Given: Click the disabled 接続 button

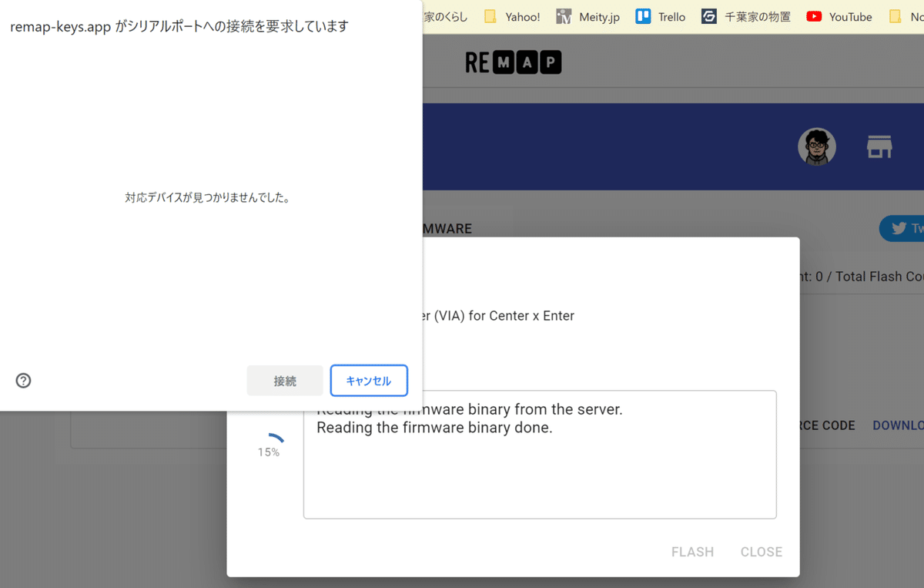Looking at the screenshot, I should [x=285, y=381].
